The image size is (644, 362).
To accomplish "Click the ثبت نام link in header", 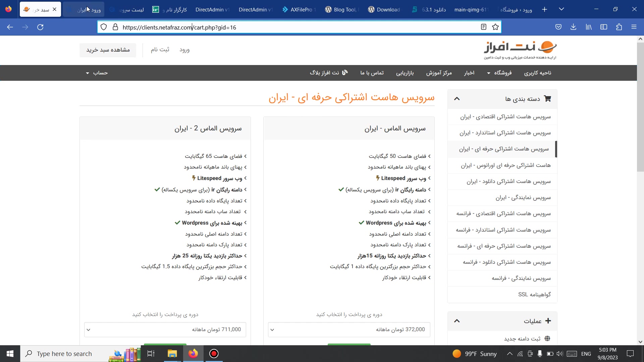I will 160,50.
